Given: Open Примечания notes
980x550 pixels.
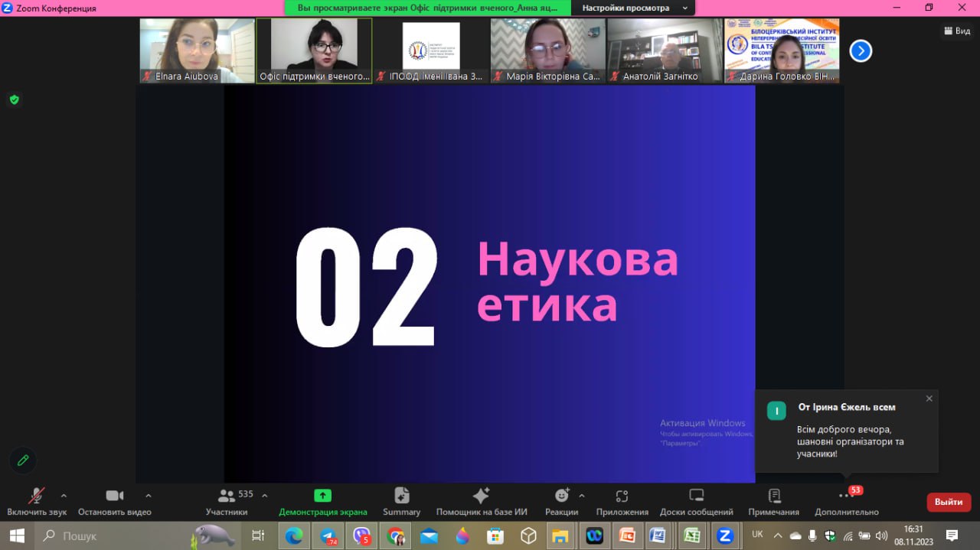Looking at the screenshot, I should point(773,501).
